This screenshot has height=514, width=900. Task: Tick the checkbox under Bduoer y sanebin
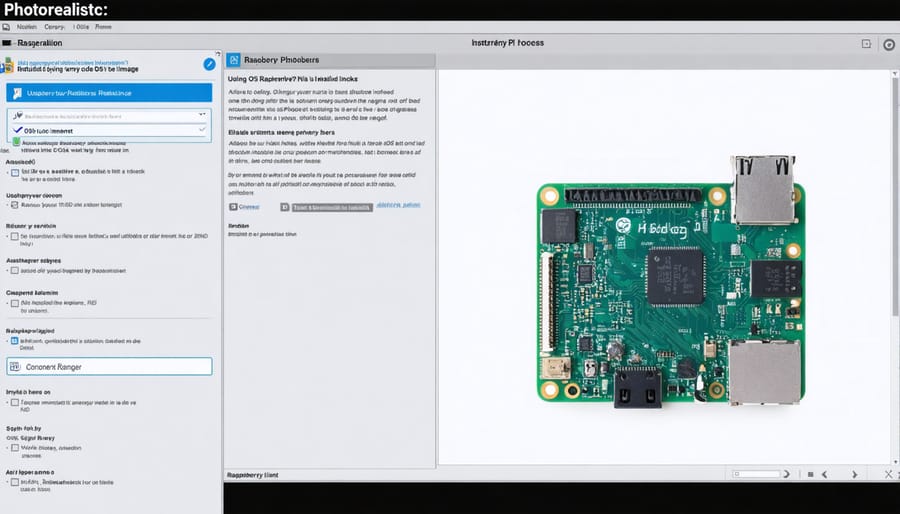(x=15, y=236)
